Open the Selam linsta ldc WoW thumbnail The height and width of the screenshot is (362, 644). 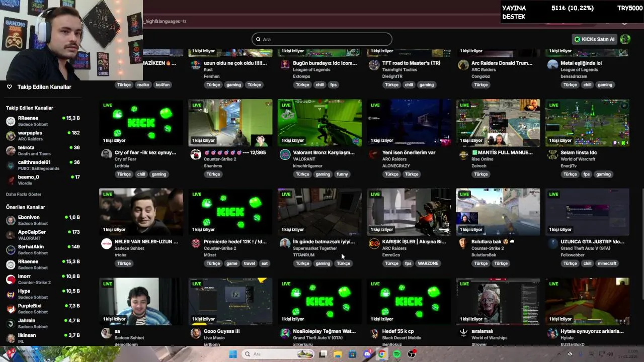pyautogui.click(x=587, y=123)
